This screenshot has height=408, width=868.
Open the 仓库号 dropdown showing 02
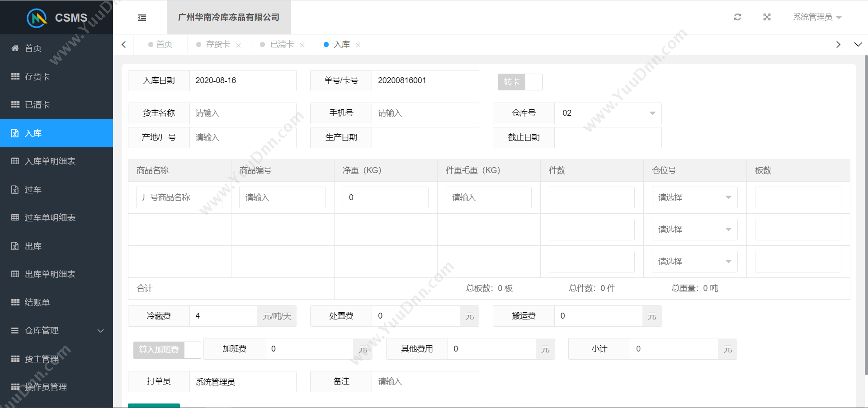click(608, 113)
